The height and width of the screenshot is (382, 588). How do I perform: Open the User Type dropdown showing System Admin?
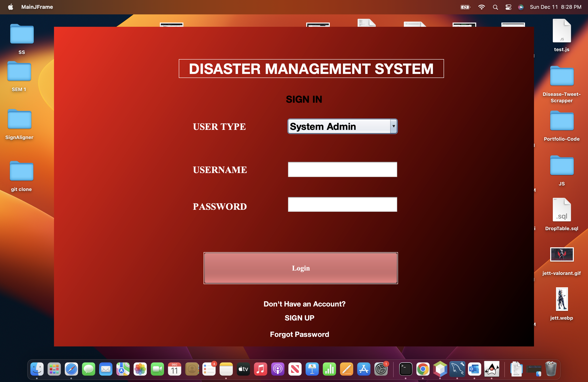(342, 126)
